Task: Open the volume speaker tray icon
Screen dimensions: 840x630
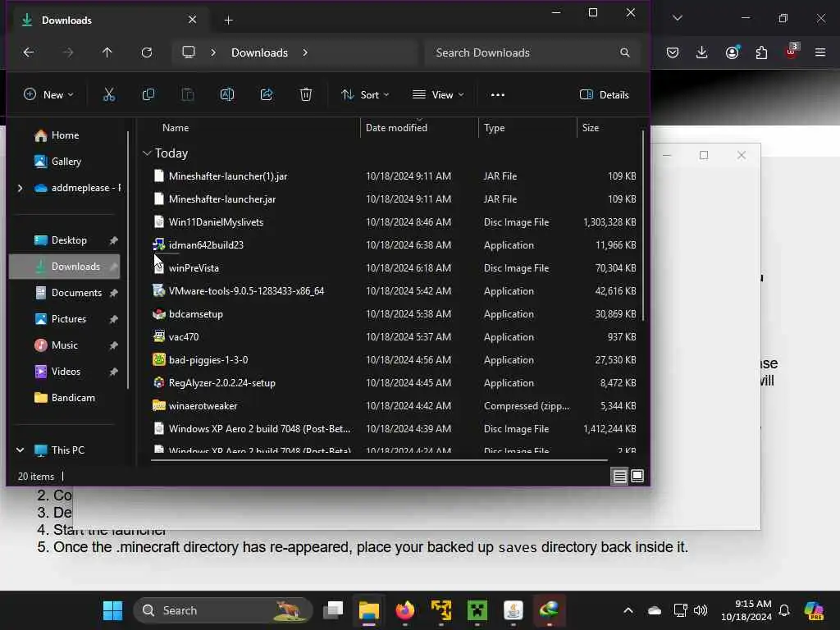Action: pos(701,610)
